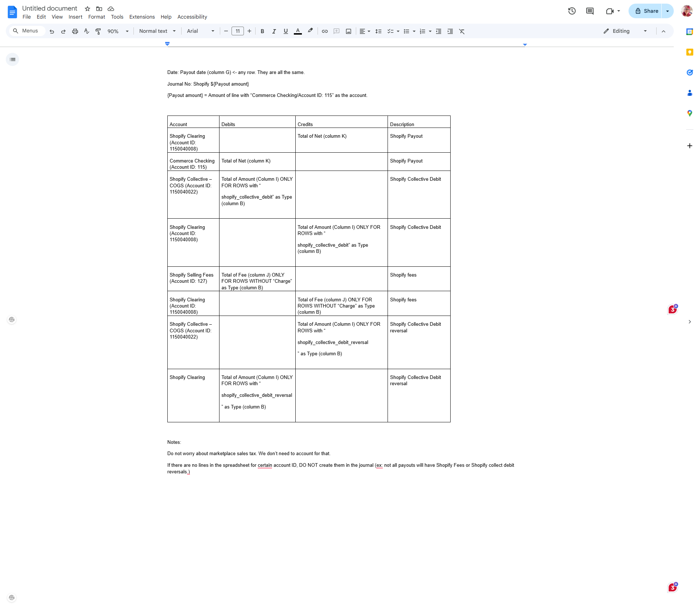This screenshot has width=700, height=610.
Task: Open the Extensions menu
Action: coord(142,17)
